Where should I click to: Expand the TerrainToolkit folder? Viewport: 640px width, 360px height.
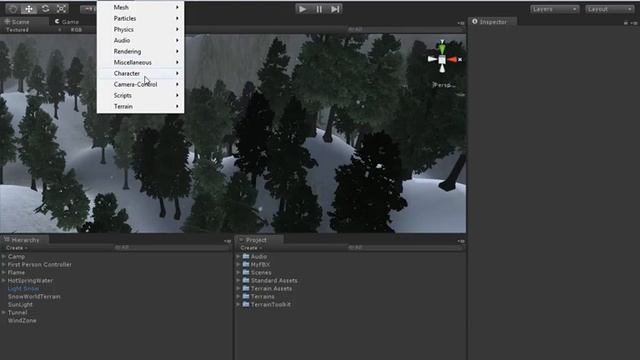click(x=238, y=304)
